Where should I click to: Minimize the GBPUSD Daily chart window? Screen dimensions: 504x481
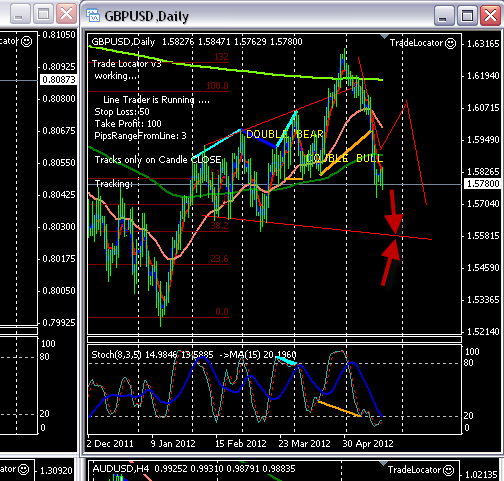click(x=443, y=15)
